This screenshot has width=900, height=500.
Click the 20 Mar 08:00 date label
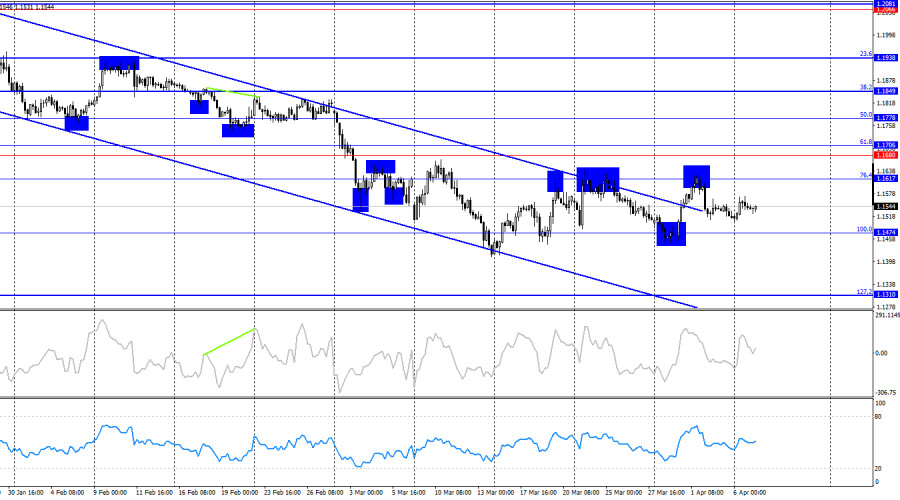pos(581,493)
